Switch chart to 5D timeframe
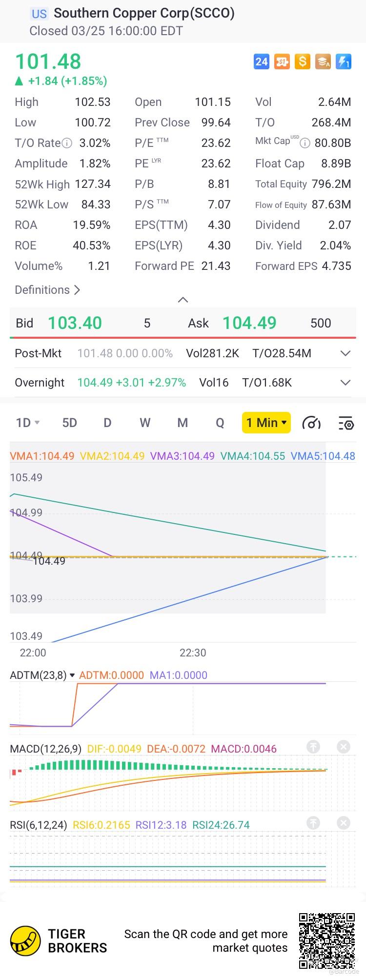The height and width of the screenshot is (980, 366). [69, 423]
